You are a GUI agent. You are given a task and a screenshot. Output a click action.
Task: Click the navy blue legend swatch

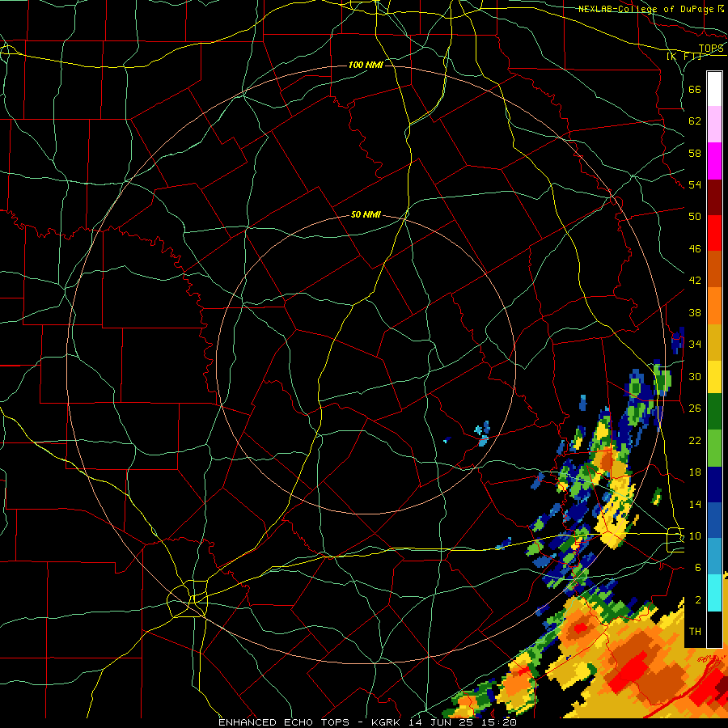(x=714, y=485)
